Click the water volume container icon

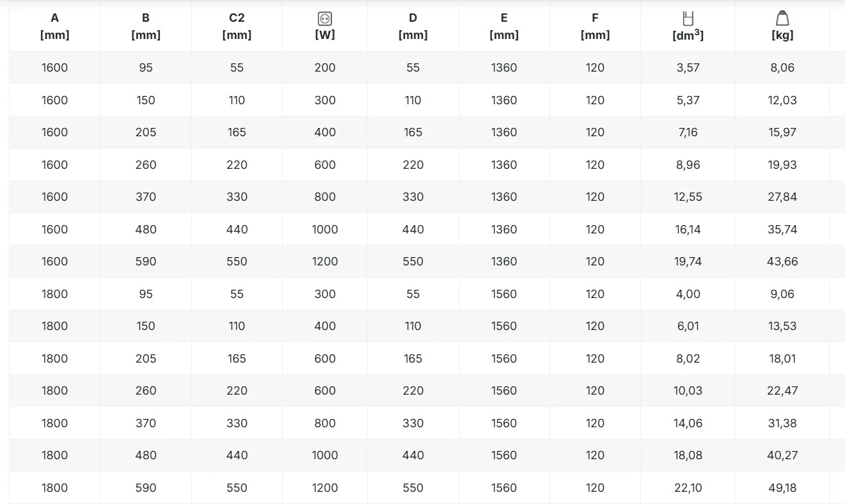pos(688,19)
